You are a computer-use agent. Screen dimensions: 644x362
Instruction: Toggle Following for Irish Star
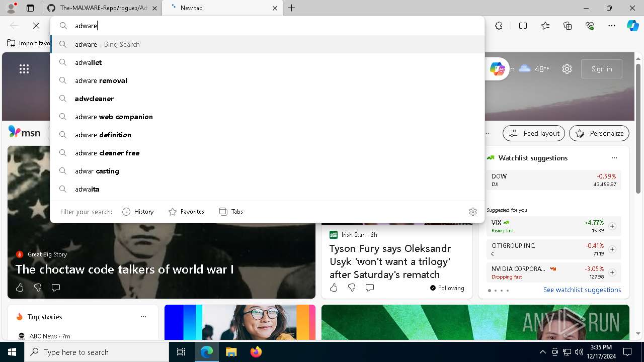click(447, 288)
